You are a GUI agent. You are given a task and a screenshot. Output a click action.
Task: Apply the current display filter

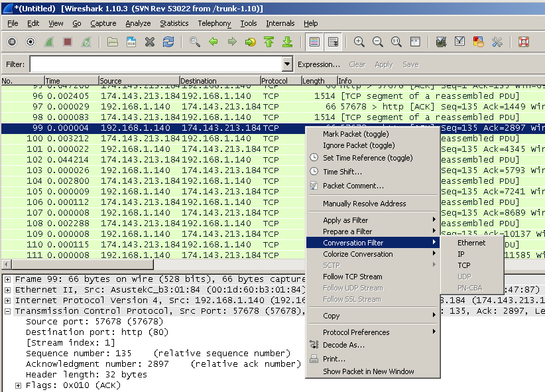(x=384, y=64)
